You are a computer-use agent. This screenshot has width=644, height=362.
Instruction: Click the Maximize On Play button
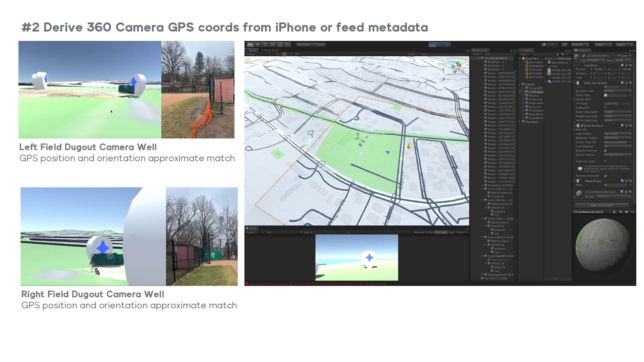click(x=423, y=232)
